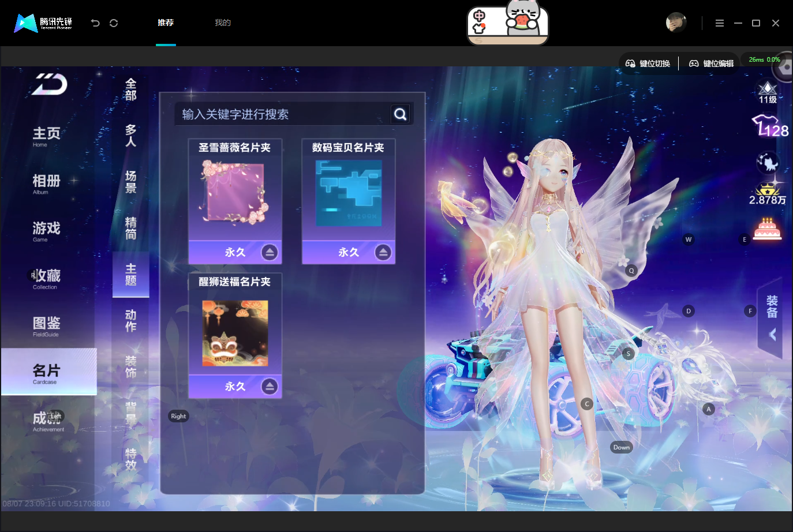The width and height of the screenshot is (793, 532).
Task: Click equip icon on 醒狮送福名片夹 card
Action: pos(270,387)
